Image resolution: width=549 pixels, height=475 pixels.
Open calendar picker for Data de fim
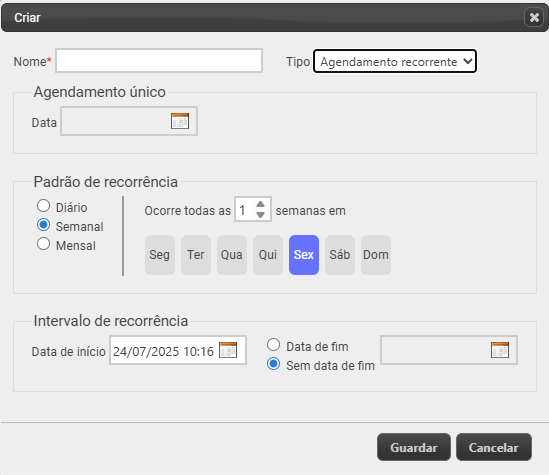pos(500,350)
